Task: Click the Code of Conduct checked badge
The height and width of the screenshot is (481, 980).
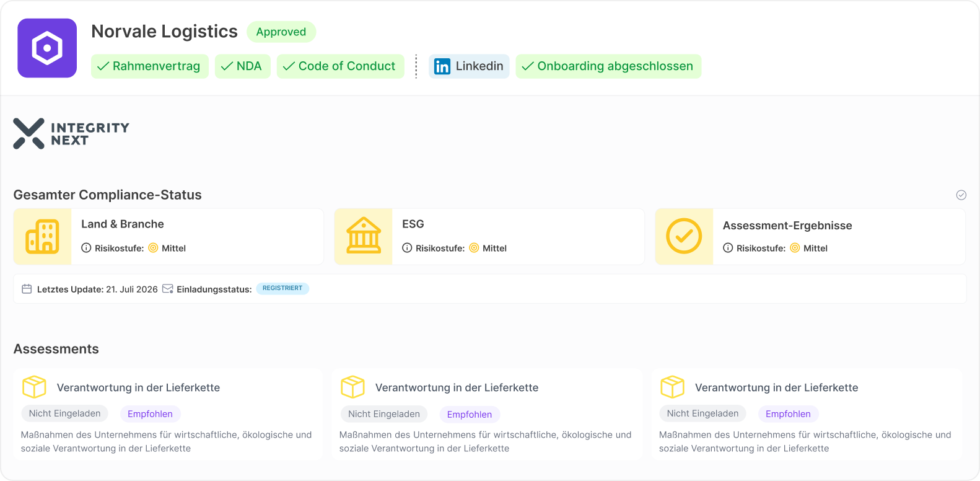Action: point(341,66)
